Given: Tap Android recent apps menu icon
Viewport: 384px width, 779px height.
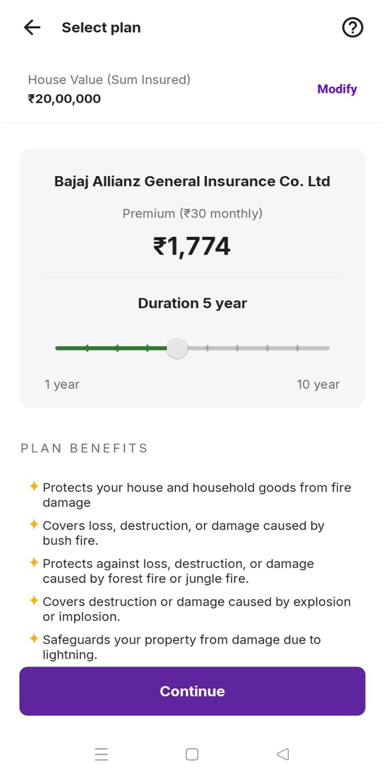Looking at the screenshot, I should click(x=101, y=754).
